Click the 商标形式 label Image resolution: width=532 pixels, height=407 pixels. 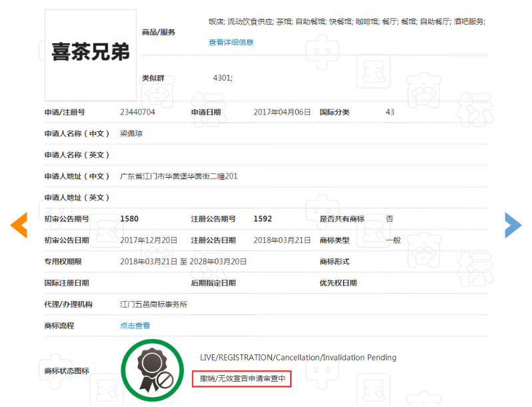(x=335, y=262)
